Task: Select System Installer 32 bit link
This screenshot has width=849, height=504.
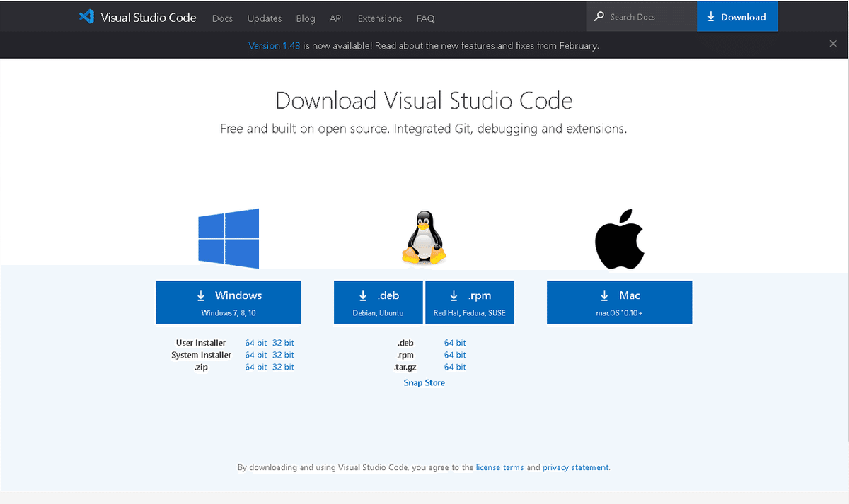Action: (283, 355)
